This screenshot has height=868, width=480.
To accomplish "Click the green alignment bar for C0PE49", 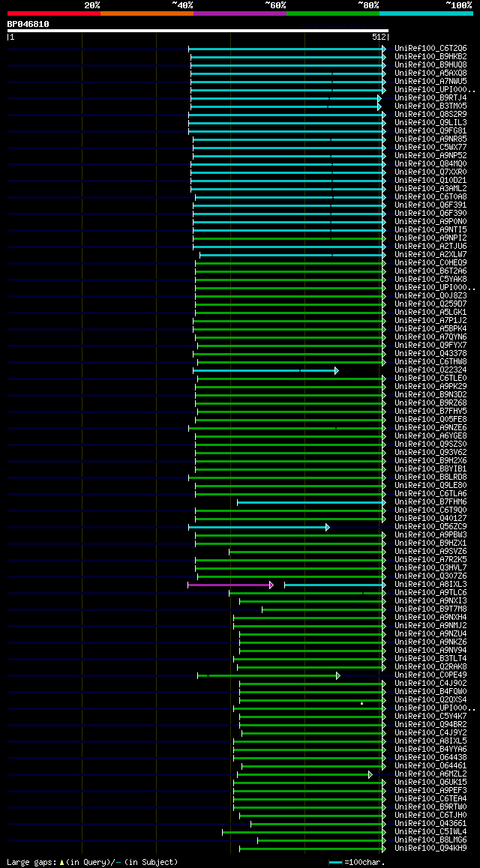I will [269, 675].
